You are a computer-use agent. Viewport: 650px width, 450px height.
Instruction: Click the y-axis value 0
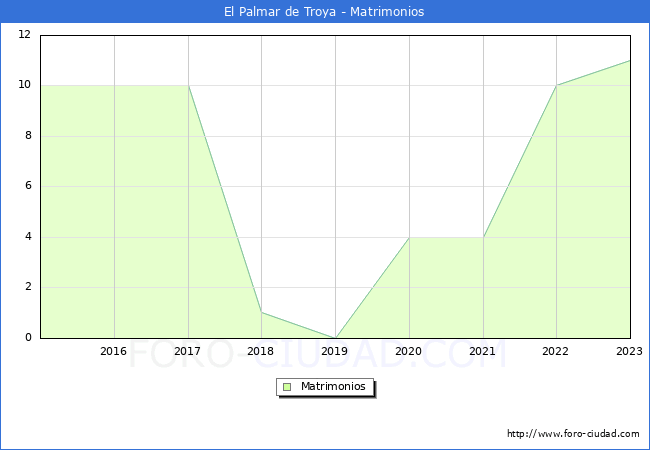click(28, 338)
